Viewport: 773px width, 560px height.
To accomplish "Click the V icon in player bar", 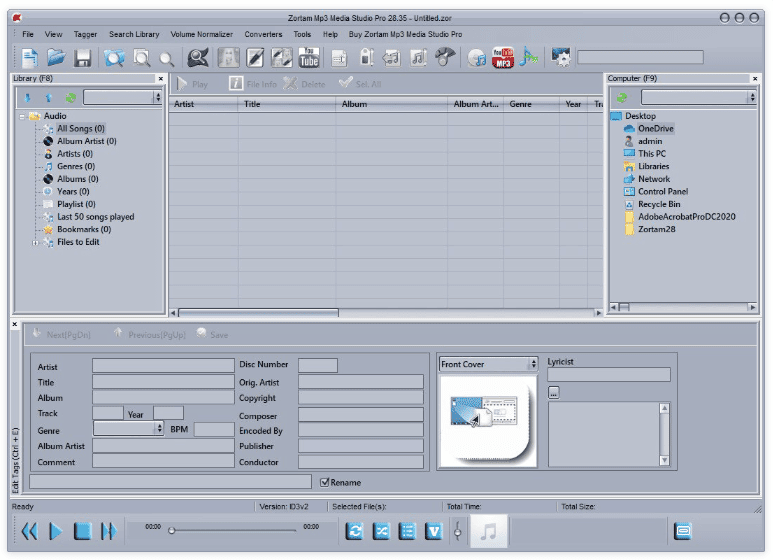I will (x=434, y=531).
